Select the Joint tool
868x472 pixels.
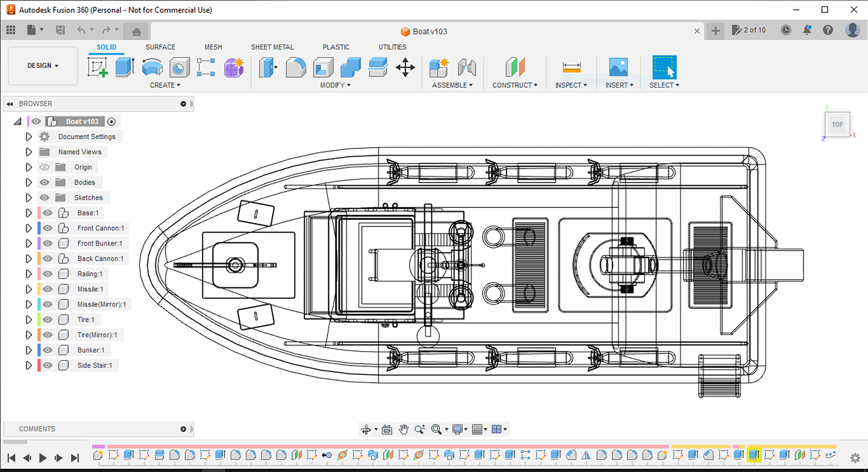click(x=467, y=67)
